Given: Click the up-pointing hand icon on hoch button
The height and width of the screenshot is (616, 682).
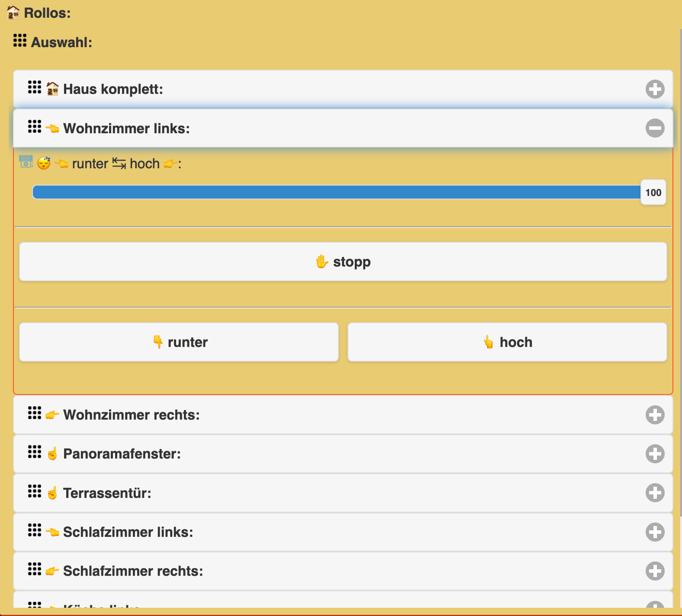Looking at the screenshot, I should pos(489,342).
